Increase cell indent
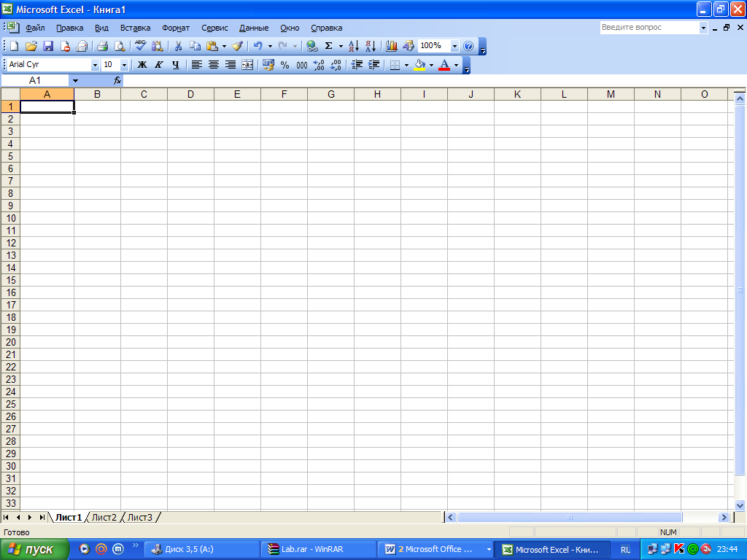 coord(374,65)
